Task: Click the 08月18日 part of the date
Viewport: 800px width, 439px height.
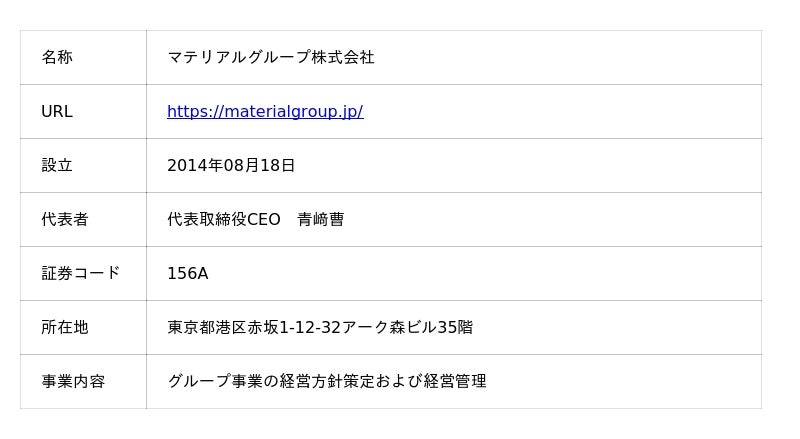Action: coord(260,166)
